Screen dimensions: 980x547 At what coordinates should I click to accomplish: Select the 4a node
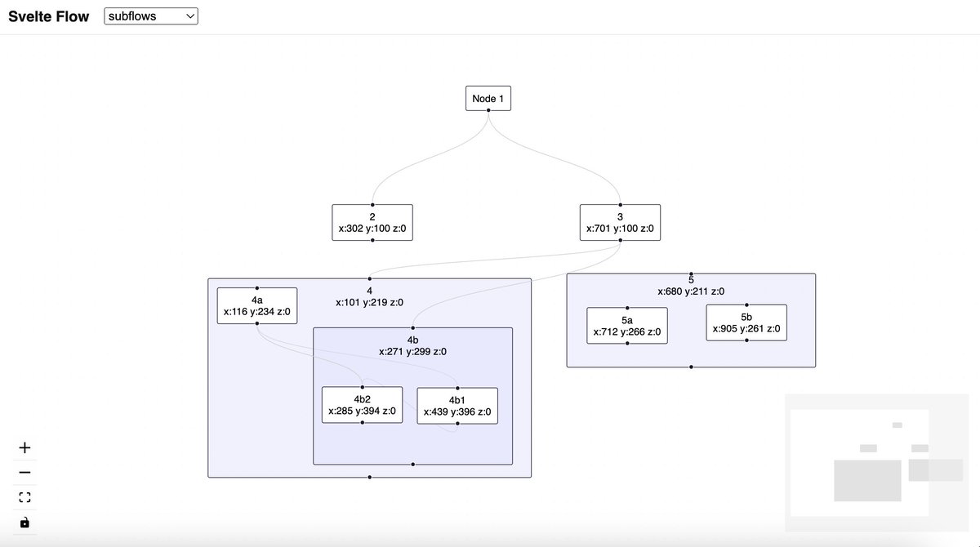pos(257,305)
